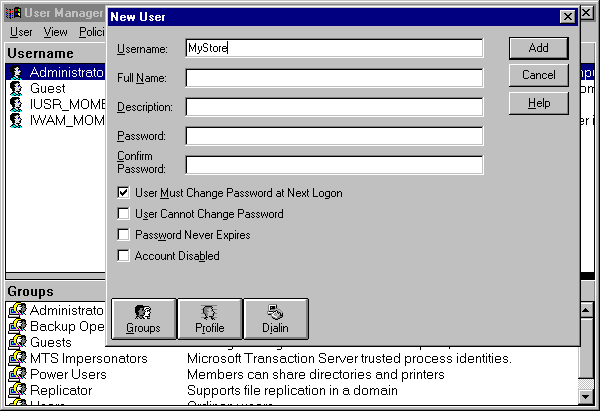600x411 pixels.
Task: Select the IUSR_MOMB user account icon
Action: tap(17, 105)
